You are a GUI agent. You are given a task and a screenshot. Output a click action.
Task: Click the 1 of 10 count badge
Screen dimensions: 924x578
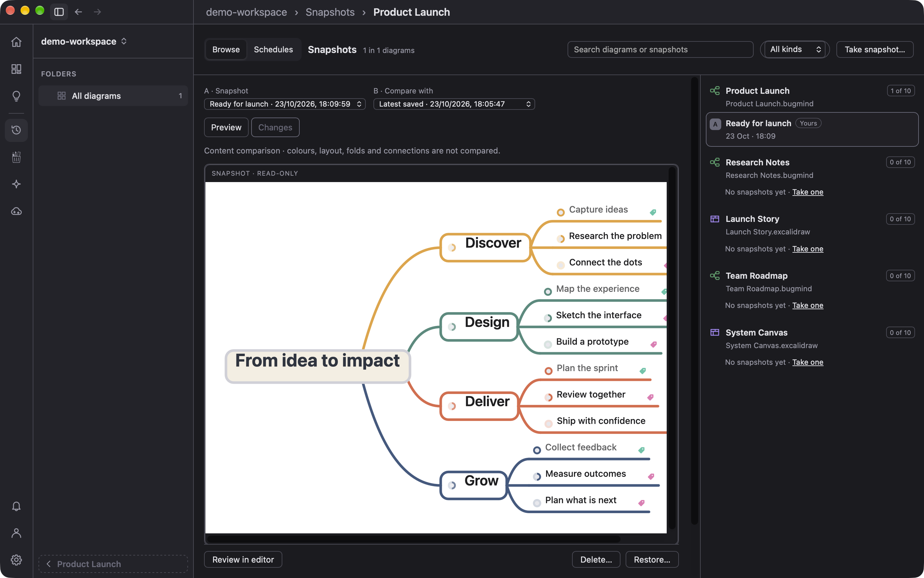coord(900,91)
